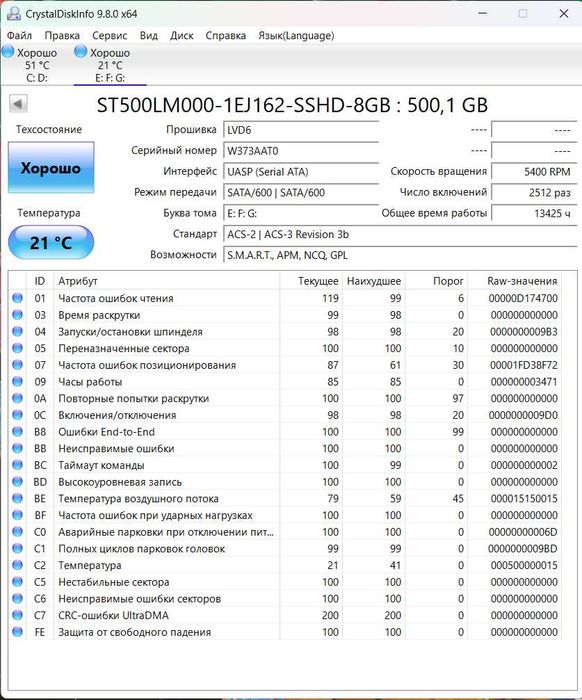Screen dimensions: 582x700
Task: Click status icon for 0C Включения/отключения
Action: 17,415
